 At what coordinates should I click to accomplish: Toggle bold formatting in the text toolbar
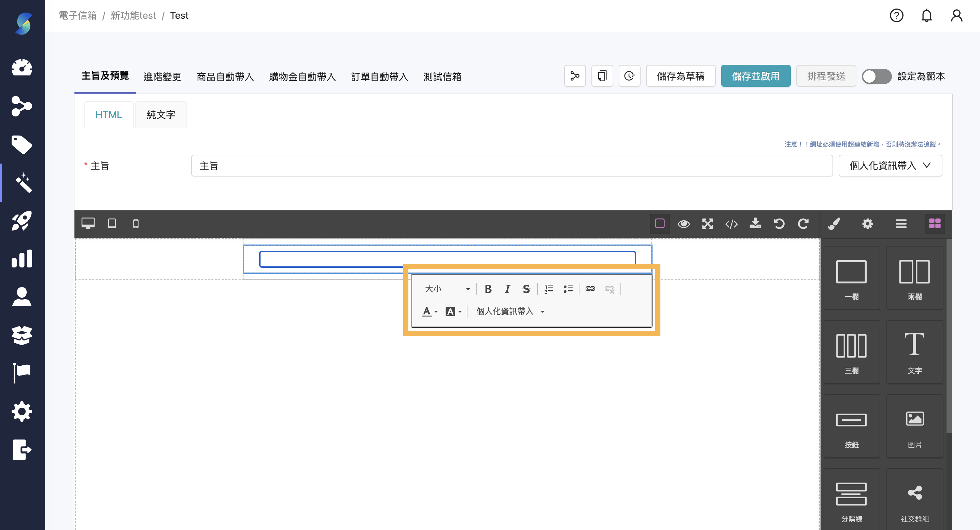click(x=488, y=289)
